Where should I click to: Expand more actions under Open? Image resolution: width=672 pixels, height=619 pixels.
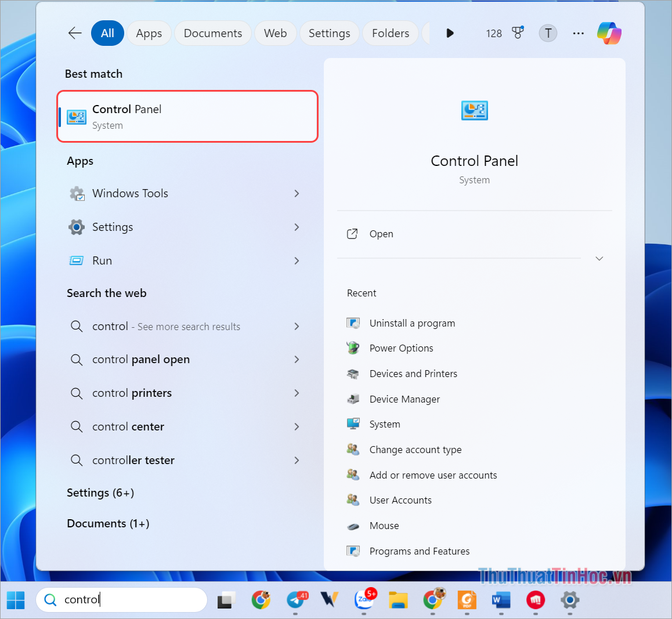(599, 258)
